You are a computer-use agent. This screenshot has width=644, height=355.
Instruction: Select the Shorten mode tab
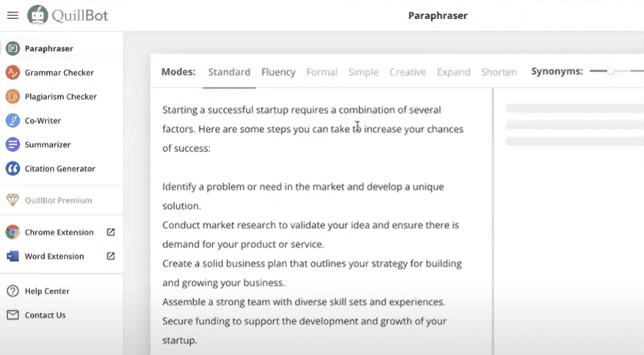499,72
